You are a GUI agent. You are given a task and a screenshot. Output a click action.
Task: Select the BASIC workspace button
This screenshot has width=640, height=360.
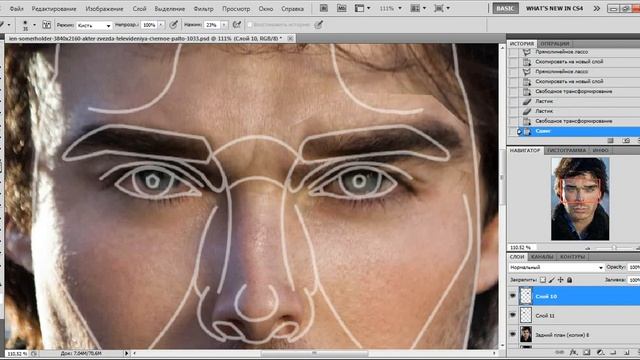505,8
